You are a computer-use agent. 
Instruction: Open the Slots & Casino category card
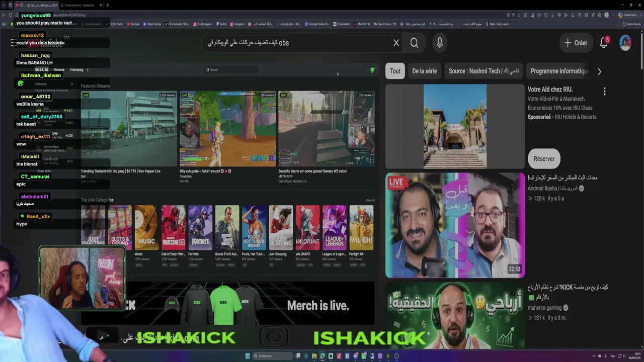[120, 228]
